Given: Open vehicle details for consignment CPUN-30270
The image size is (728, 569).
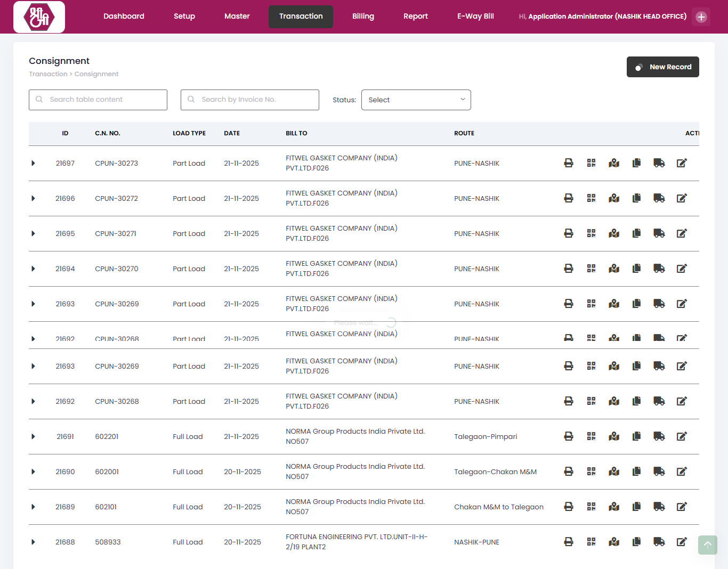Looking at the screenshot, I should point(659,269).
